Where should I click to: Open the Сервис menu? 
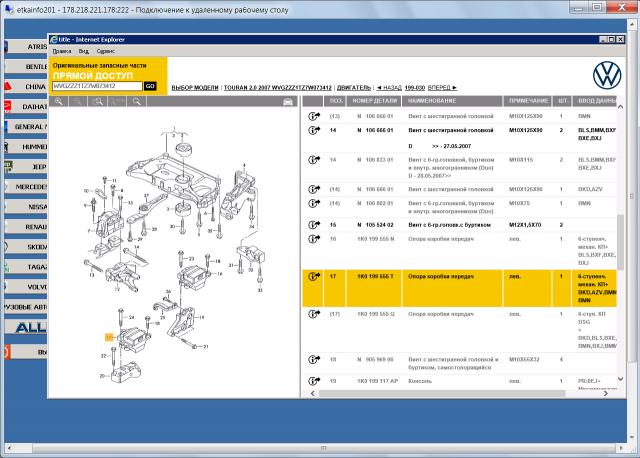click(106, 51)
